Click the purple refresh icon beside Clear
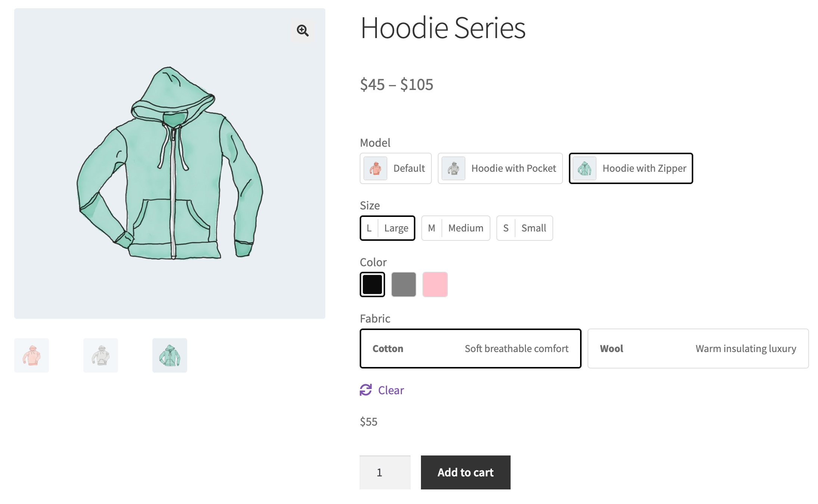The height and width of the screenshot is (504, 818). click(x=366, y=390)
